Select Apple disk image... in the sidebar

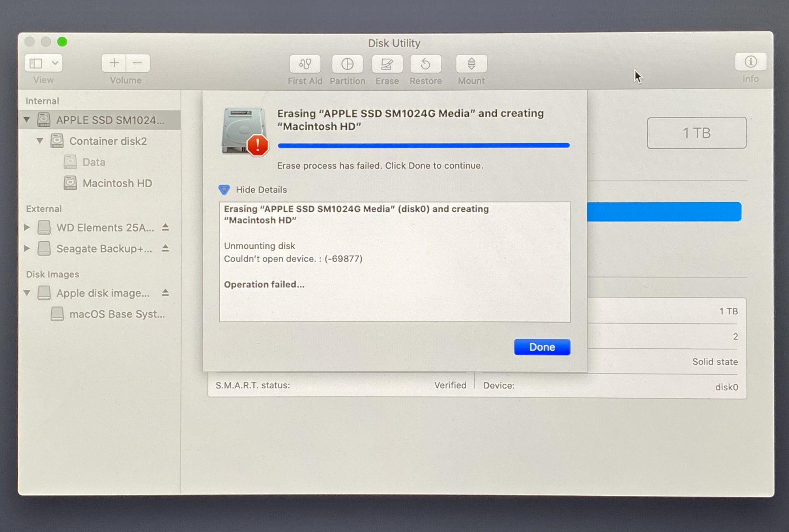(x=103, y=293)
